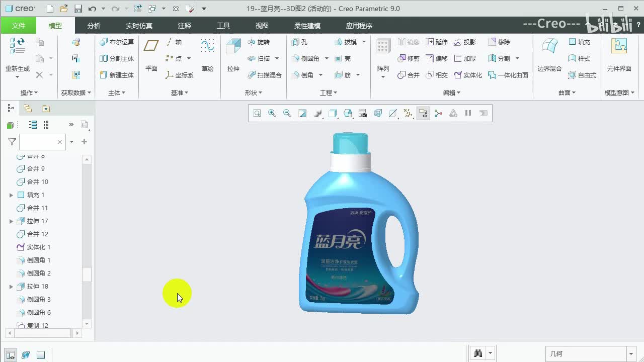Click the 扫描混合 button
The height and width of the screenshot is (362, 644).
point(265,75)
